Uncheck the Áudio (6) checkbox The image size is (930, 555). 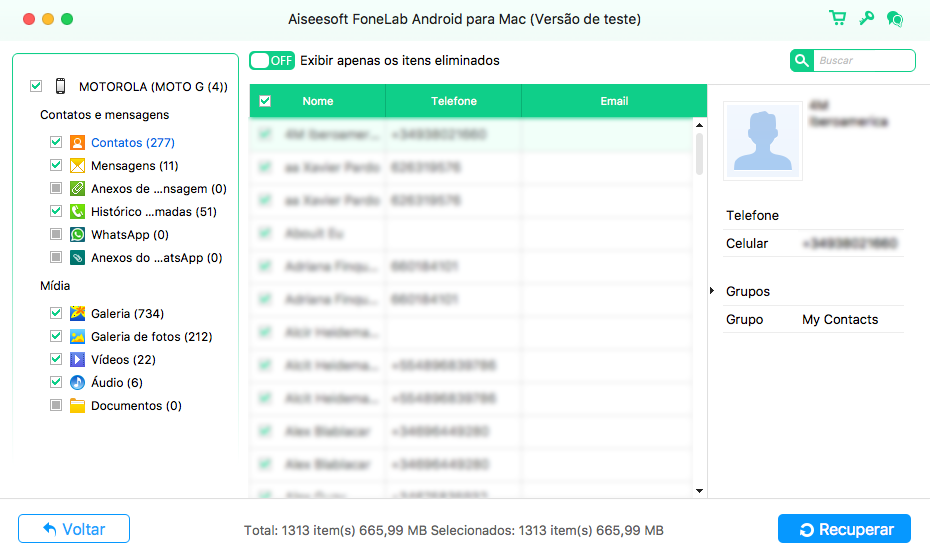coord(56,383)
